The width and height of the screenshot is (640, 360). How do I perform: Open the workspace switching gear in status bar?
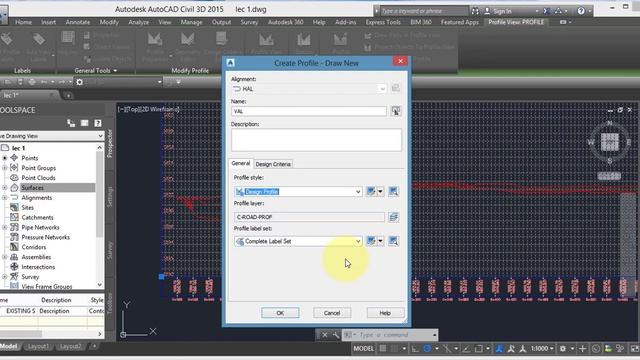tap(562, 349)
